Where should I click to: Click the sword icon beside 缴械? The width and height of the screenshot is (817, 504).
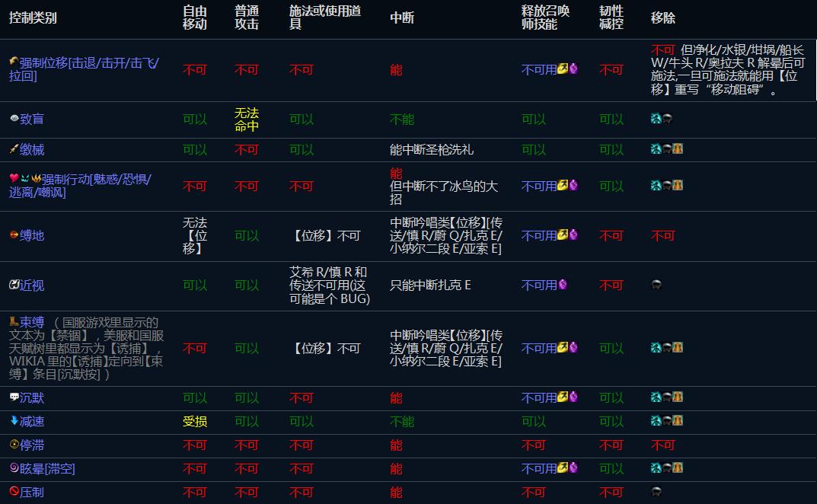[14, 149]
